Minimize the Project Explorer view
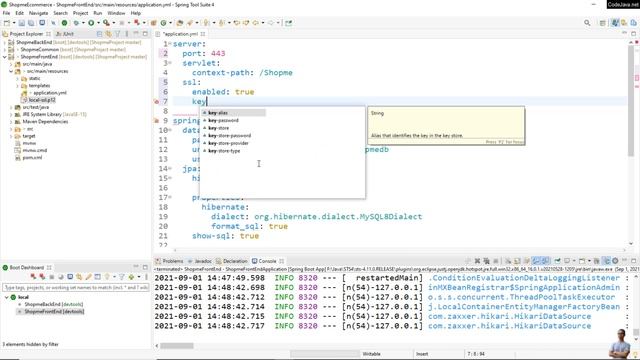 pyautogui.click(x=136, y=34)
